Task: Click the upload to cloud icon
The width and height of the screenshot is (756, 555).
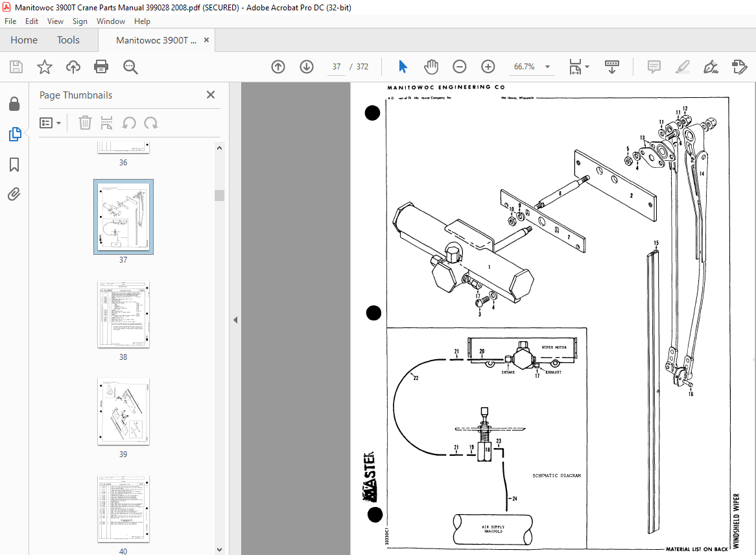Action: pyautogui.click(x=73, y=67)
